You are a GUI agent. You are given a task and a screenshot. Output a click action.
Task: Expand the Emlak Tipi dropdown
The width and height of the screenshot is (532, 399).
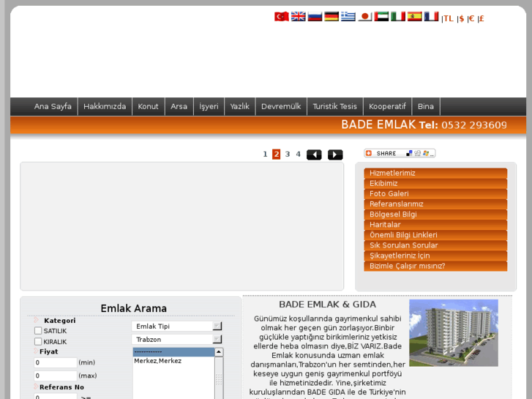[177, 327]
